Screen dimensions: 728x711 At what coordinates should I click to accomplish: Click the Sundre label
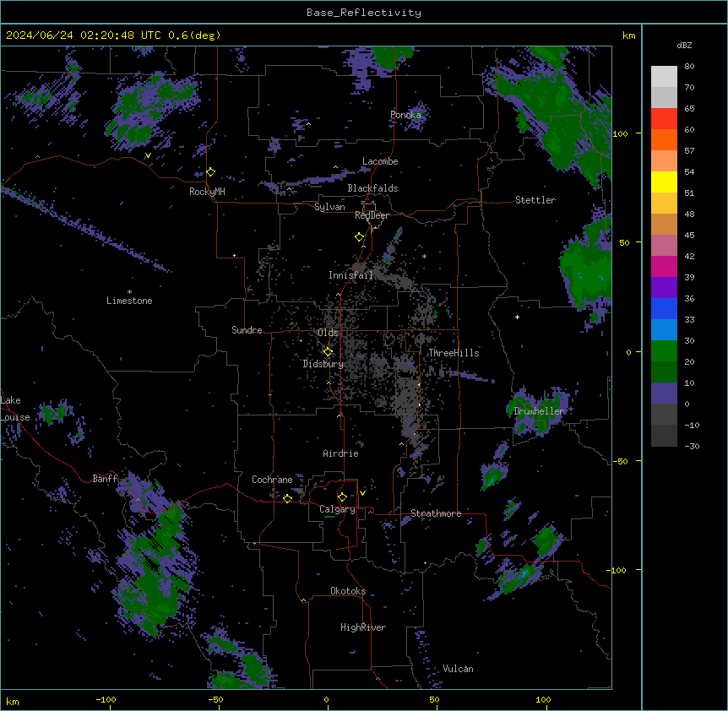[247, 330]
